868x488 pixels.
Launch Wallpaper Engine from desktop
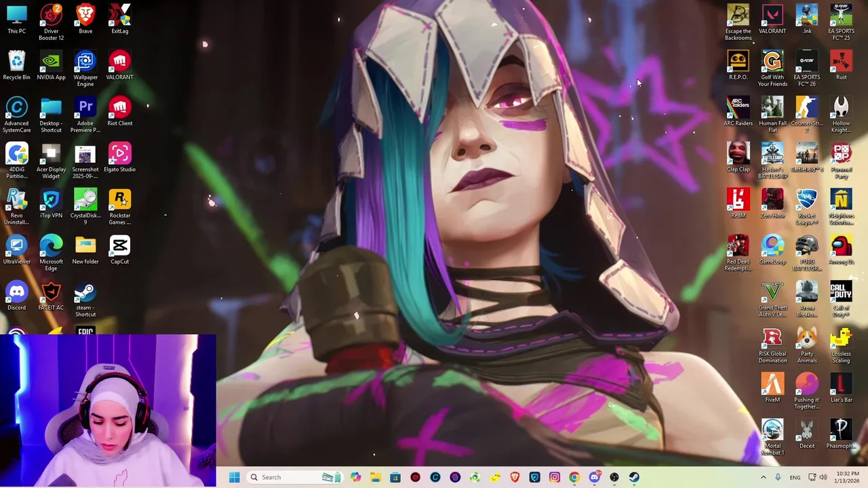coord(85,68)
